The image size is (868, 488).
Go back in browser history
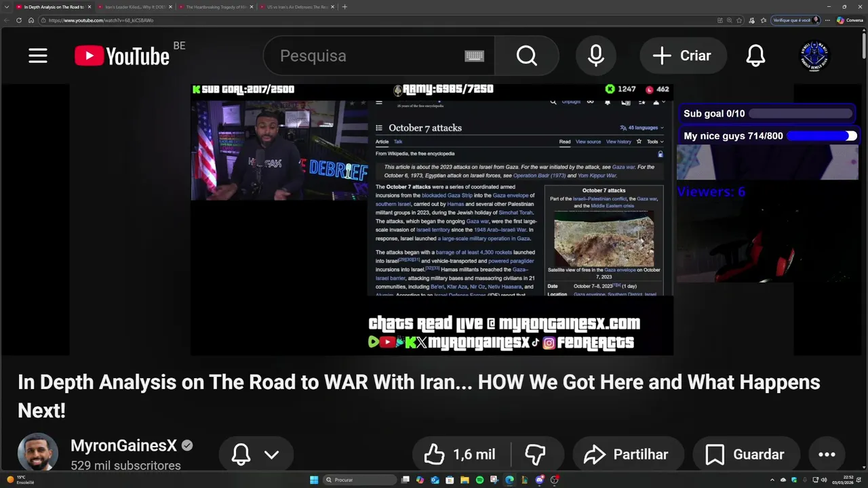click(x=7, y=20)
